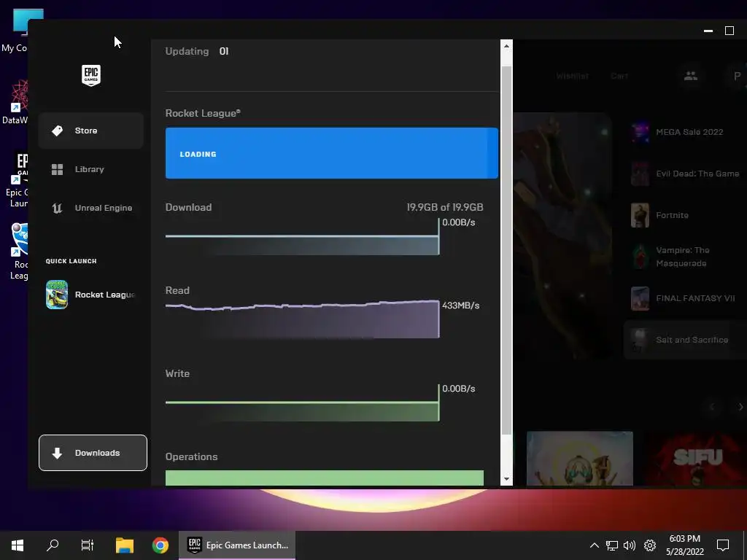Click the SIFU game tile
The width and height of the screenshot is (747, 560).
[x=696, y=459]
